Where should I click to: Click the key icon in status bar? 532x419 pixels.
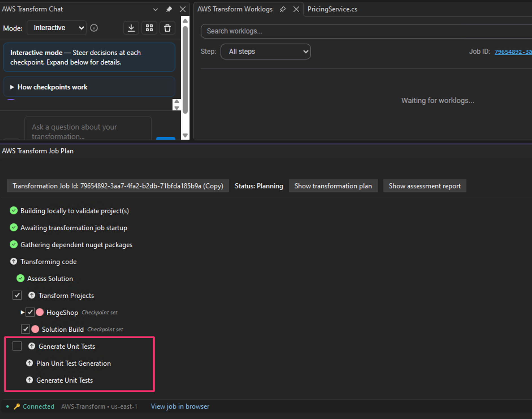point(17,406)
